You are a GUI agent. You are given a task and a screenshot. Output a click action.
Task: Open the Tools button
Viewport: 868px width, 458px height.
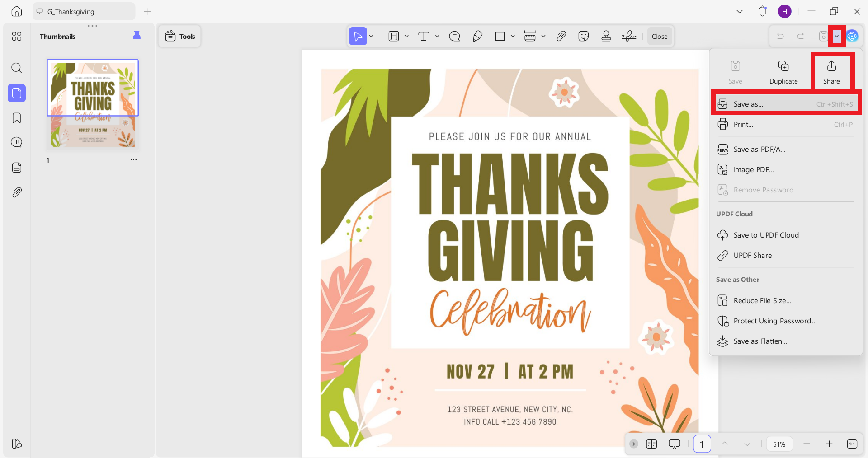point(180,37)
